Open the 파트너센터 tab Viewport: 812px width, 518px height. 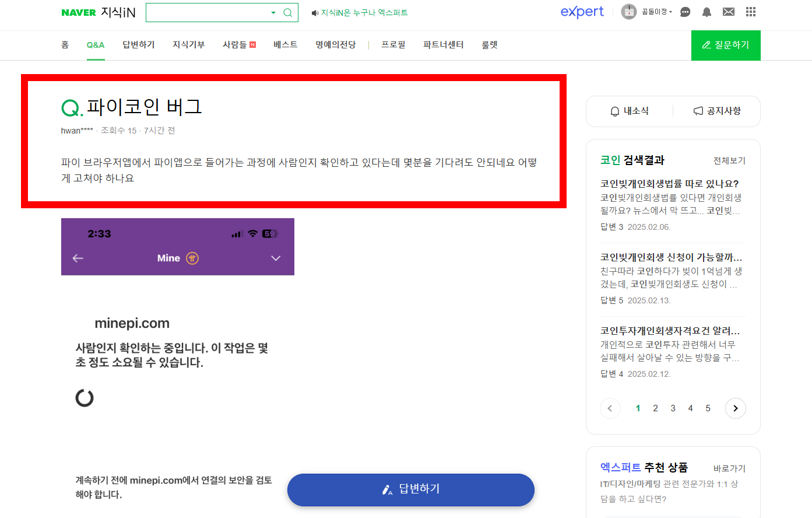tap(444, 45)
